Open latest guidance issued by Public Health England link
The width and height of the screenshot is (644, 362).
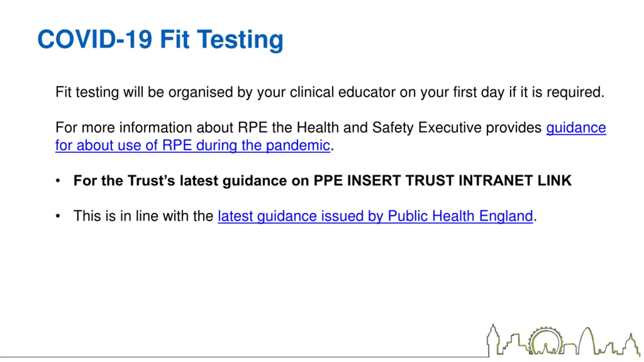click(375, 216)
